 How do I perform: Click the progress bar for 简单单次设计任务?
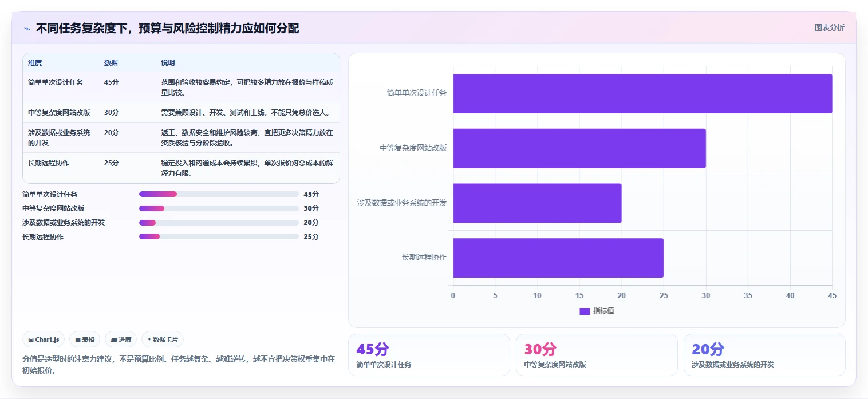219,194
